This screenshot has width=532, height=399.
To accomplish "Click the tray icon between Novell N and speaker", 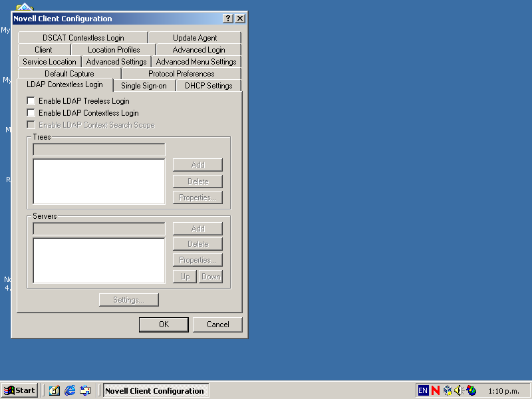I will coord(447,390).
